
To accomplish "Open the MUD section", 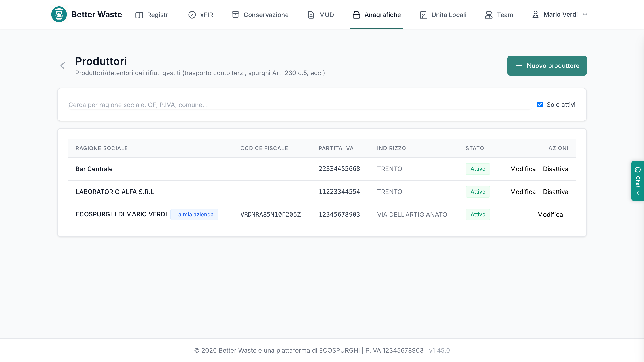I will click(320, 15).
